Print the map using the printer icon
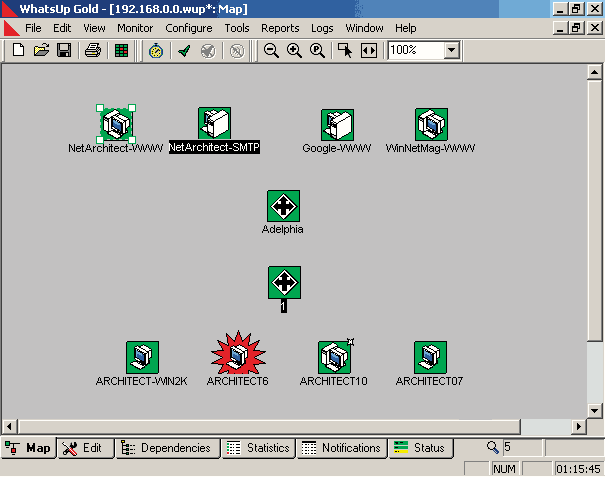Screen dimensions: 605x477 coord(92,50)
